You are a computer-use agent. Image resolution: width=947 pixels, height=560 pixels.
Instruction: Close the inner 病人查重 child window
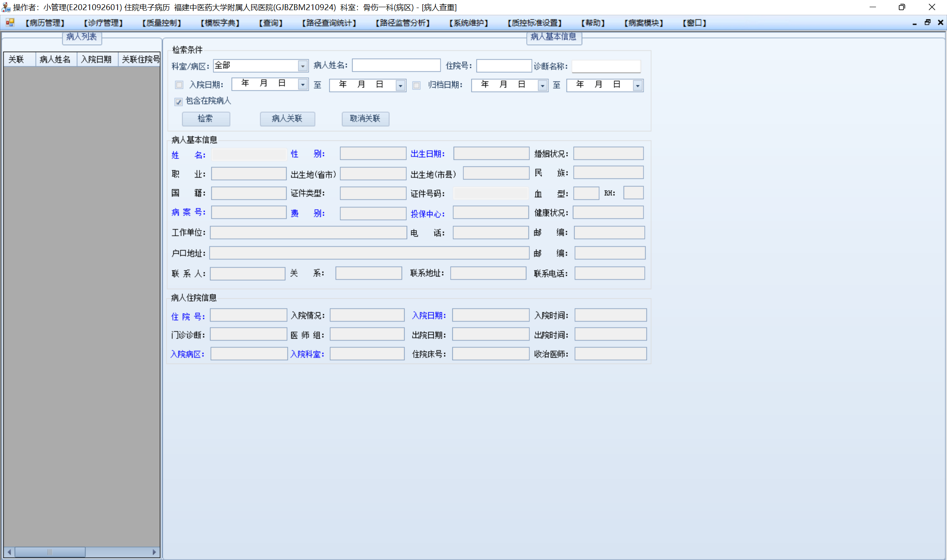coord(940,23)
